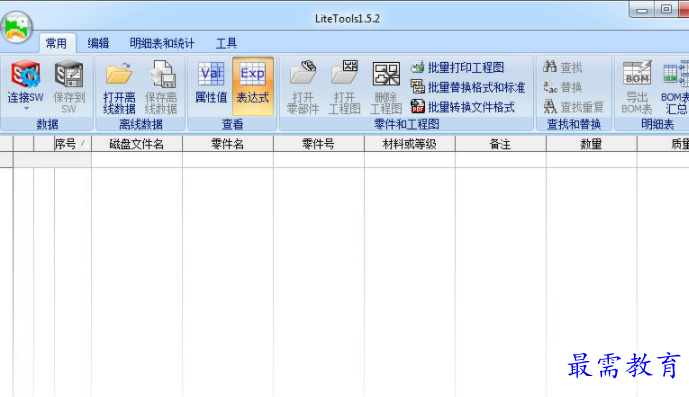Click the filter row cell under 磁盘文件名

click(x=137, y=160)
